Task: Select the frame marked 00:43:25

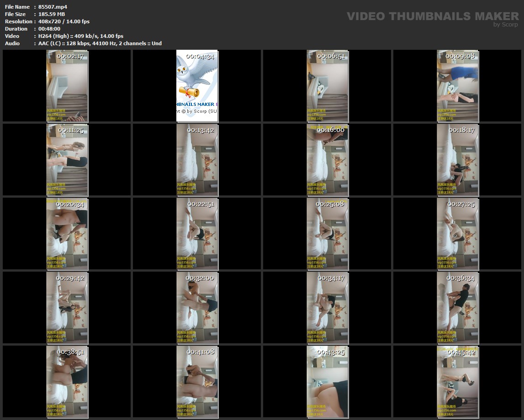Action: [327, 382]
